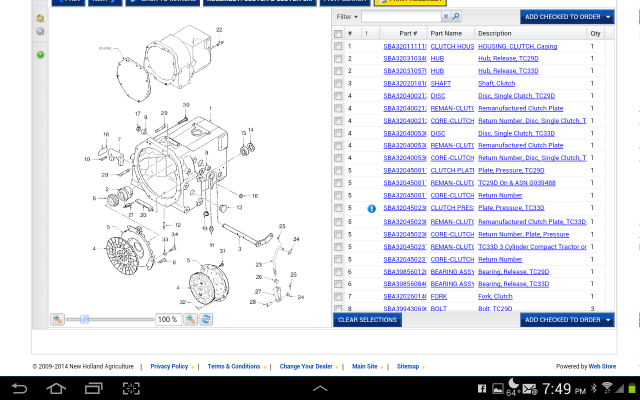Sort by the Description column header
The height and width of the screenshot is (400, 640).
[530, 33]
